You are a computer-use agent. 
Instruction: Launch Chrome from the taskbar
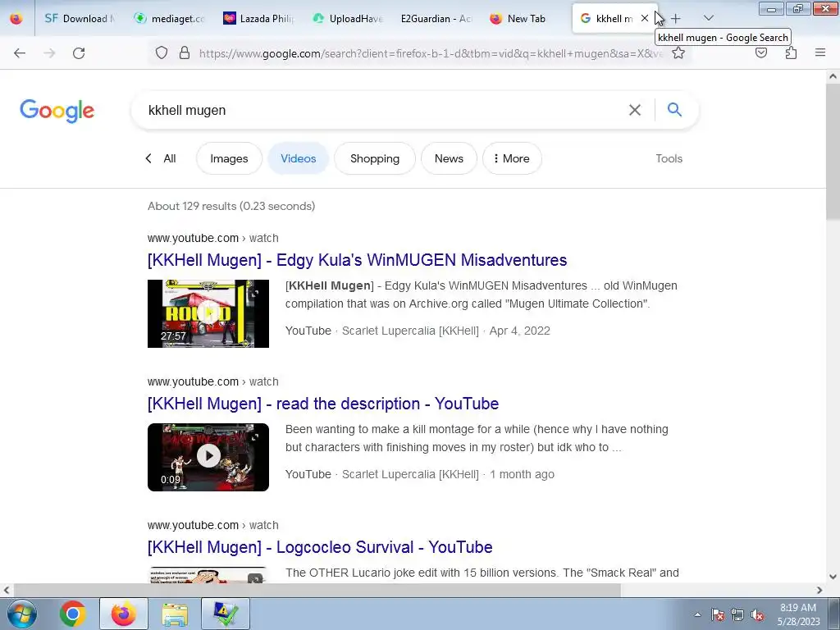coord(73,614)
